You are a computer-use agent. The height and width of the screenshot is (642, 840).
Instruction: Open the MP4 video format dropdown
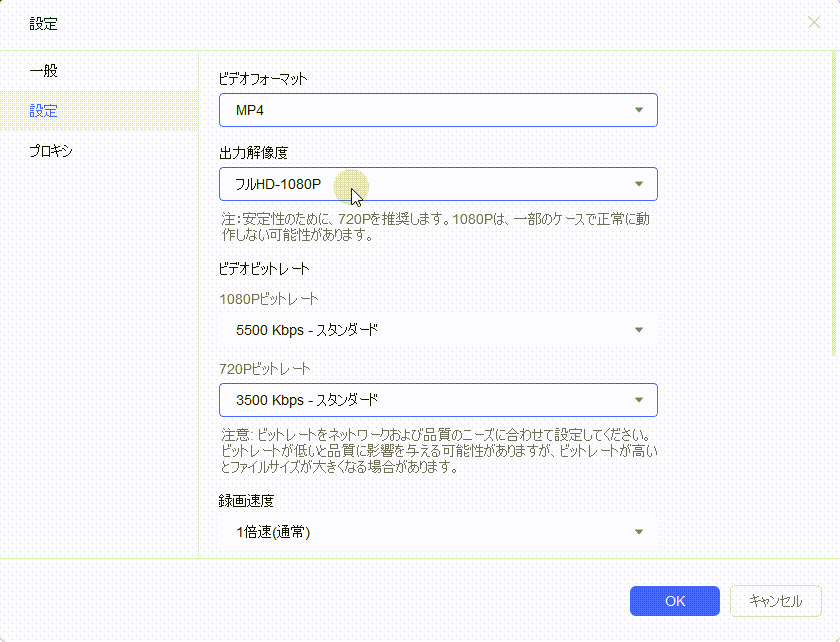tap(437, 110)
